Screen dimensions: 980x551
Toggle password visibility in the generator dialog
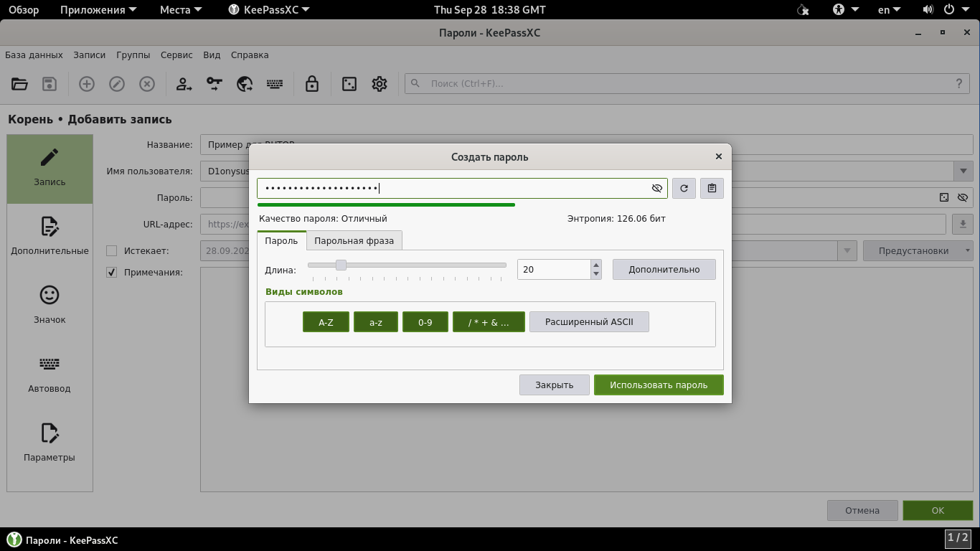coord(656,188)
